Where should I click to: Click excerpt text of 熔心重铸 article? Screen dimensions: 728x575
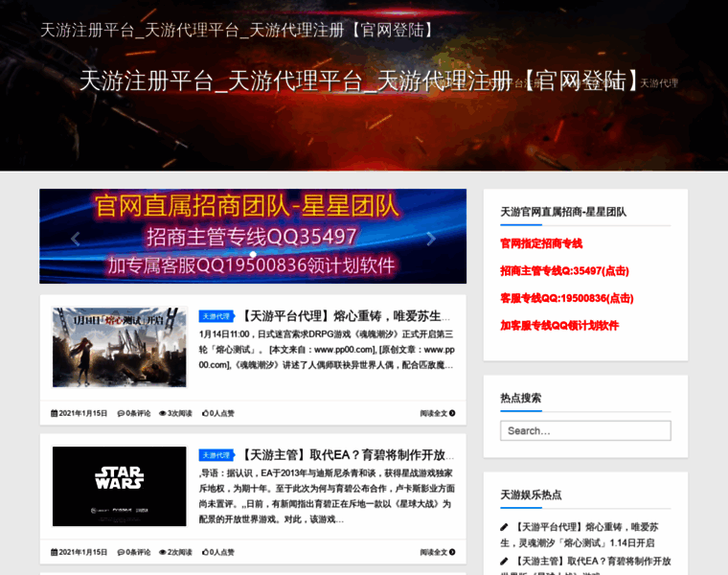coord(327,350)
